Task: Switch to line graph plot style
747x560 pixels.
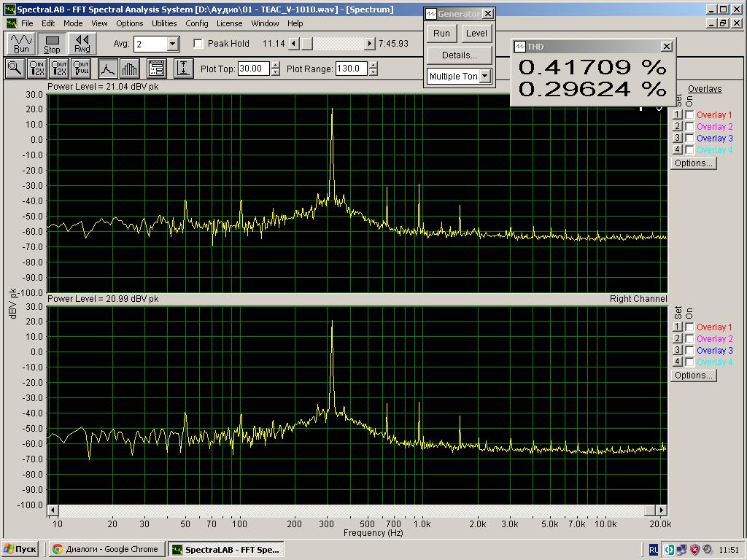Action: pos(108,69)
